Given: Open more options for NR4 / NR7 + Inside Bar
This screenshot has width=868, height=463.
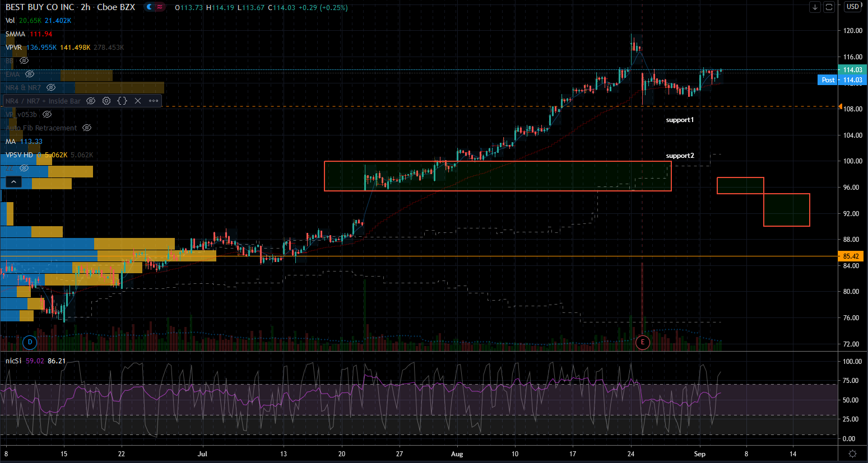Looking at the screenshot, I should click(154, 101).
